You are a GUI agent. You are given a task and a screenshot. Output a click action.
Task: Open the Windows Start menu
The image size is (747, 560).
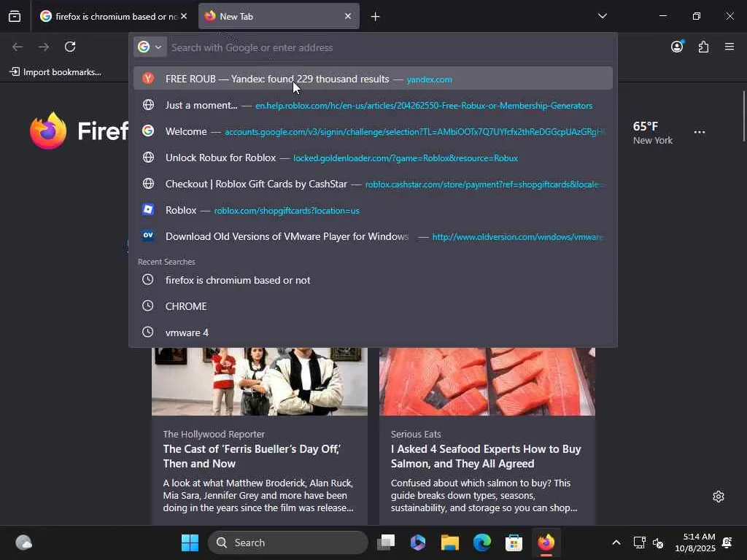point(190,542)
